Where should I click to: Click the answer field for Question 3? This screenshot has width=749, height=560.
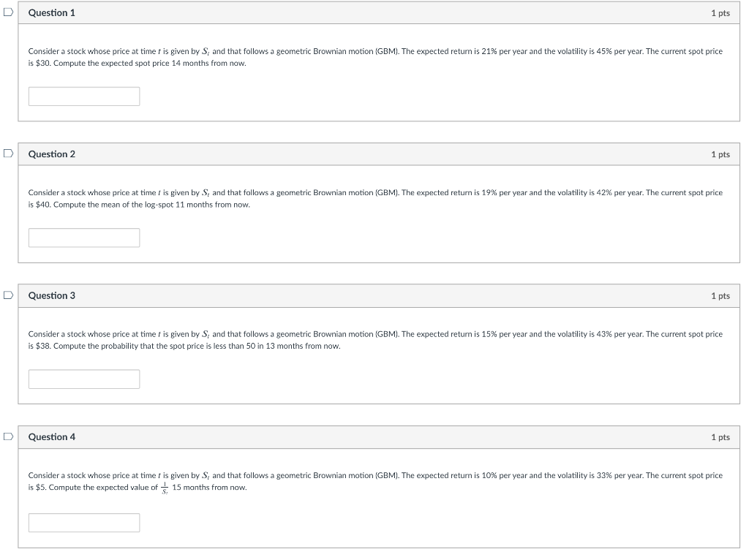click(x=83, y=379)
